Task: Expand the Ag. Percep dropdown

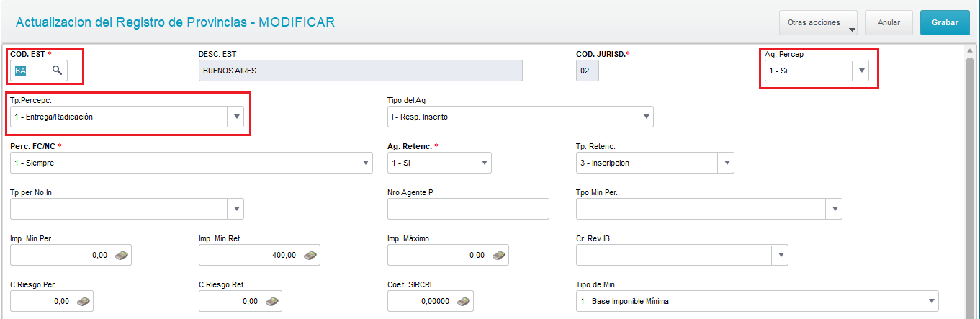Action: pyautogui.click(x=861, y=71)
